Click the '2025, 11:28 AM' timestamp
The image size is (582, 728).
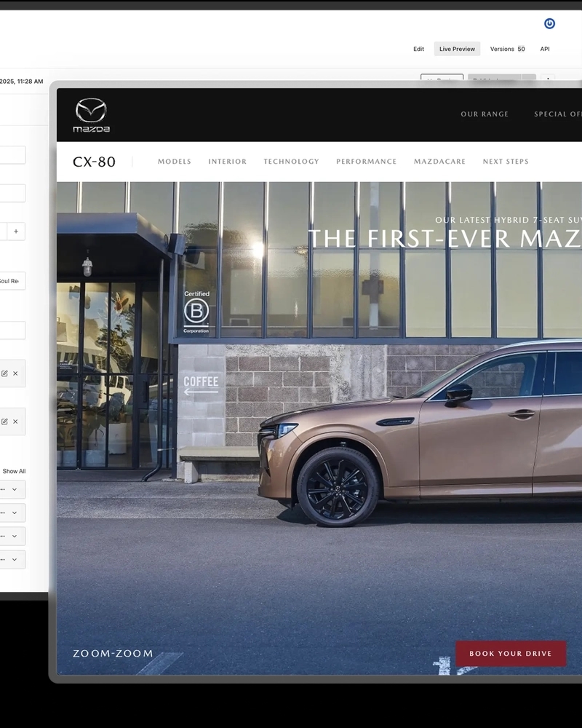[x=21, y=82]
